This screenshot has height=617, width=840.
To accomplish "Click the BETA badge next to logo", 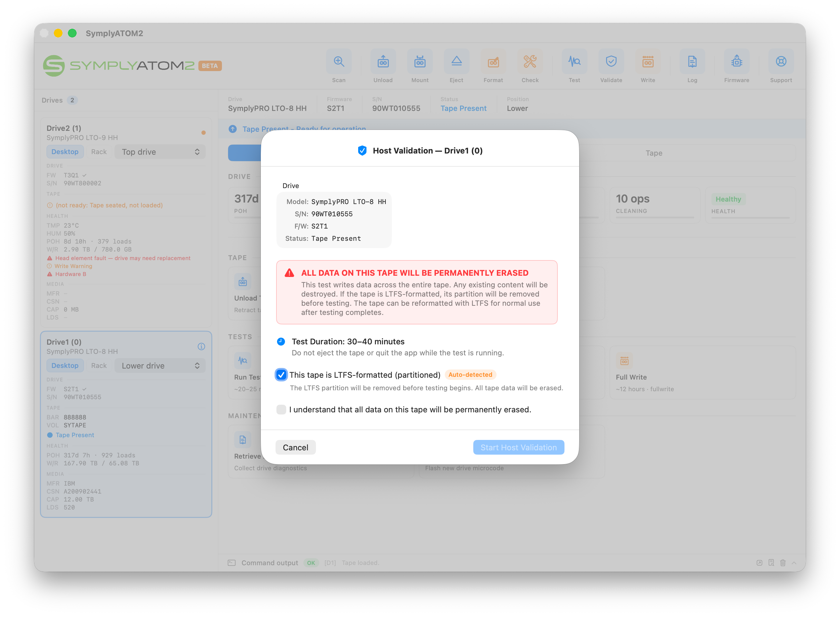I will pyautogui.click(x=210, y=66).
